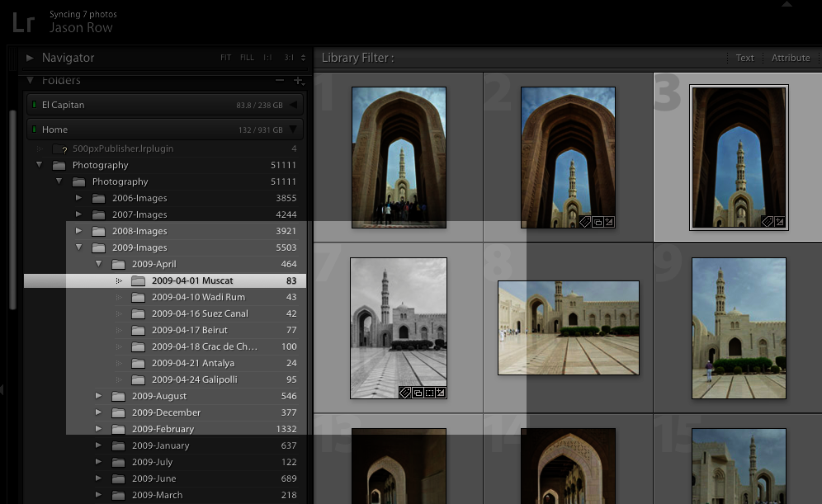
Task: Click the minus icon in Folders header
Action: click(280, 80)
